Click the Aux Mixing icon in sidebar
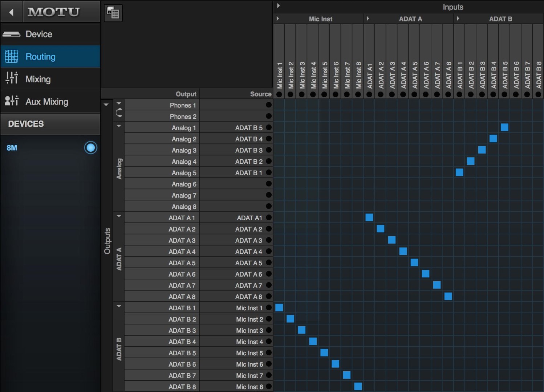The width and height of the screenshot is (544, 392). (x=11, y=101)
